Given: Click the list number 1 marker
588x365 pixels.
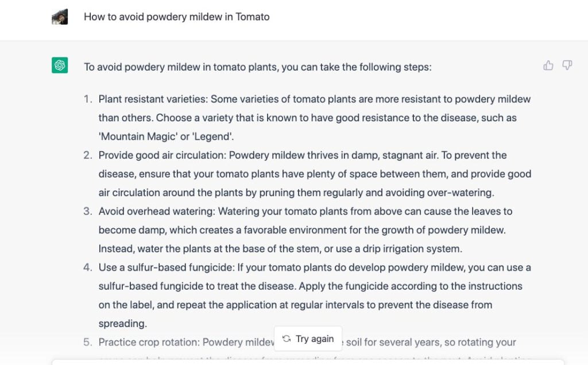Looking at the screenshot, I should (88, 99).
